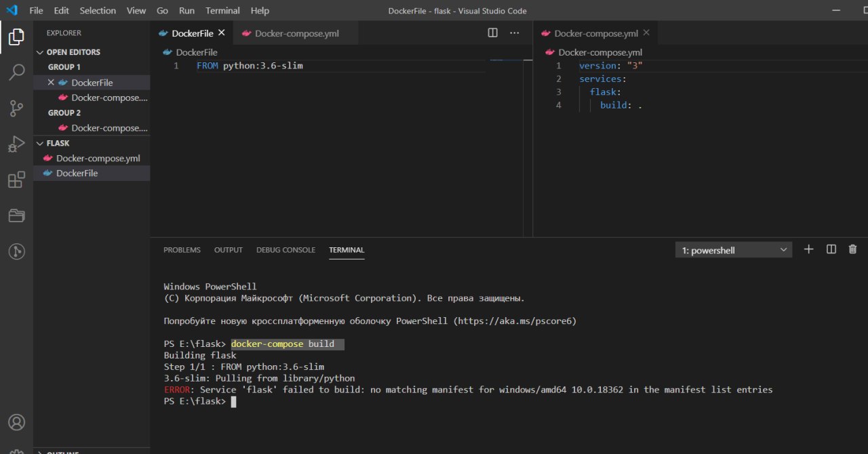This screenshot has height=454, width=868.
Task: Open the editor More Actions ellipsis menu
Action: coord(514,33)
